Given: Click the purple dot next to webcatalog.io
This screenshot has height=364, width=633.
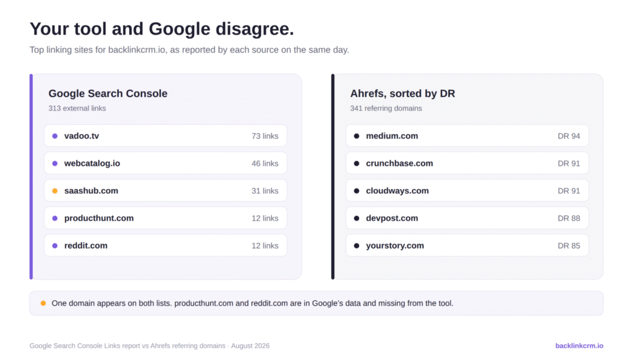Looking at the screenshot, I should (55, 163).
